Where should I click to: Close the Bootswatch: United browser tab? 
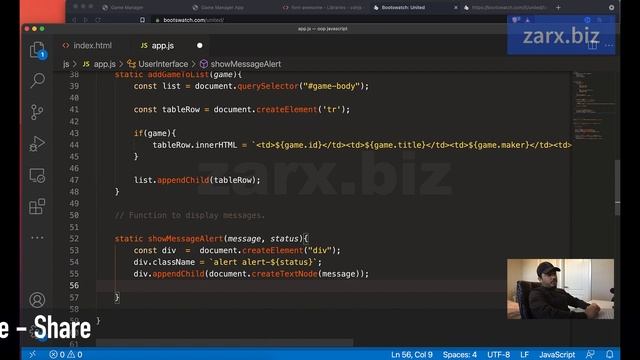click(456, 7)
